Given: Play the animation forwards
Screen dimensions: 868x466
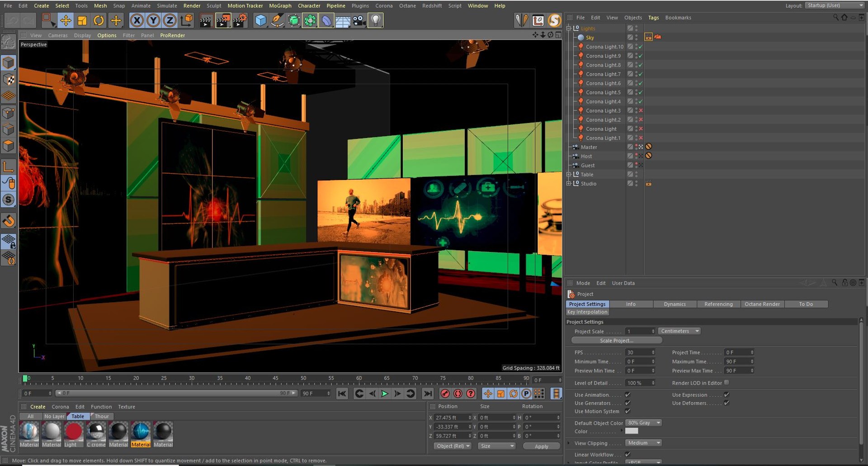Looking at the screenshot, I should point(385,394).
